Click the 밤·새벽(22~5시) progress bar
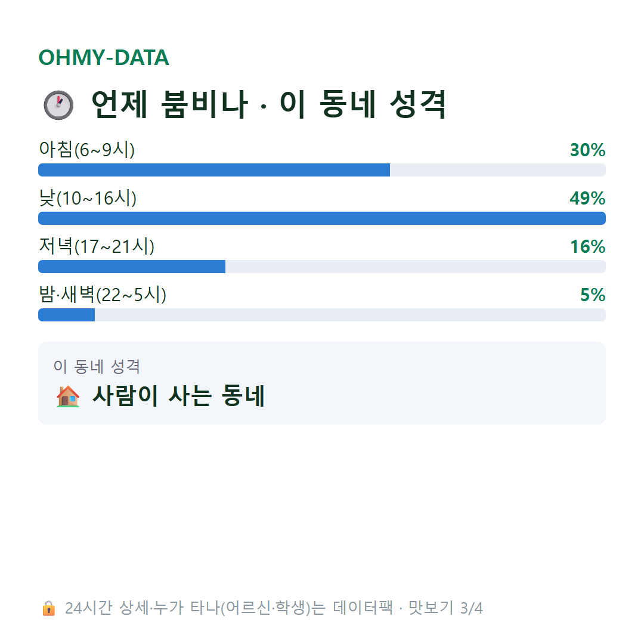The width and height of the screenshot is (644, 644). point(322,315)
